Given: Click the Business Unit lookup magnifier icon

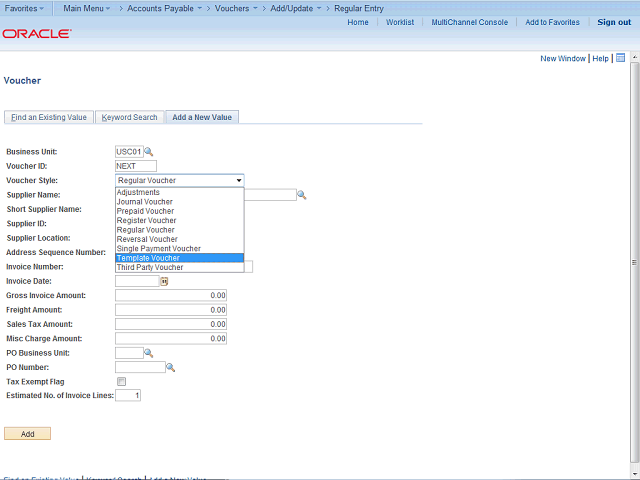Looking at the screenshot, I should point(149,152).
